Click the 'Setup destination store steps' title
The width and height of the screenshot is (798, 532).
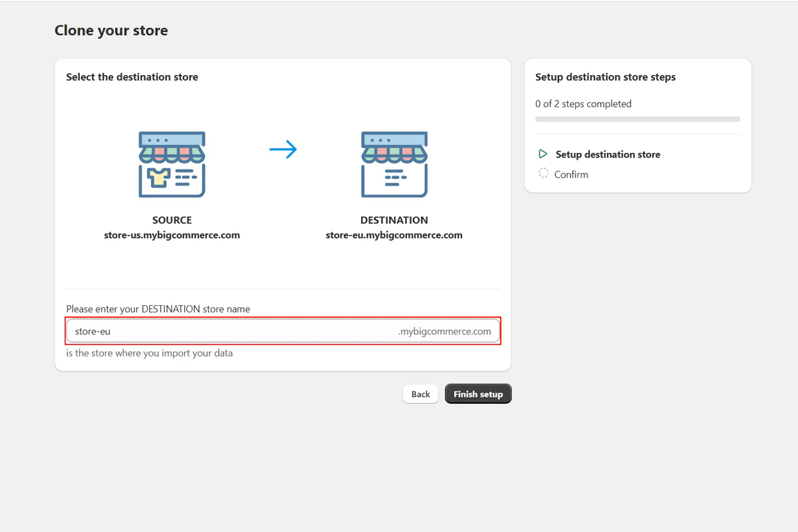(605, 77)
